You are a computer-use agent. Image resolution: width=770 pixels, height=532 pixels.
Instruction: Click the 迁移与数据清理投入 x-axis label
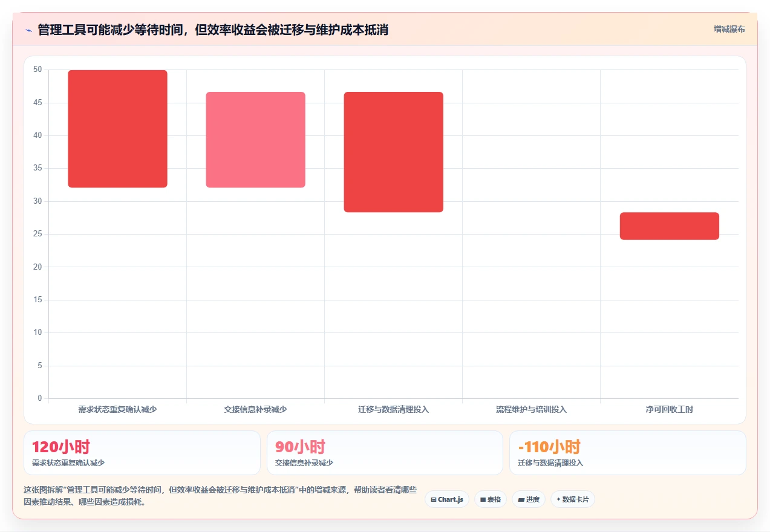(393, 409)
